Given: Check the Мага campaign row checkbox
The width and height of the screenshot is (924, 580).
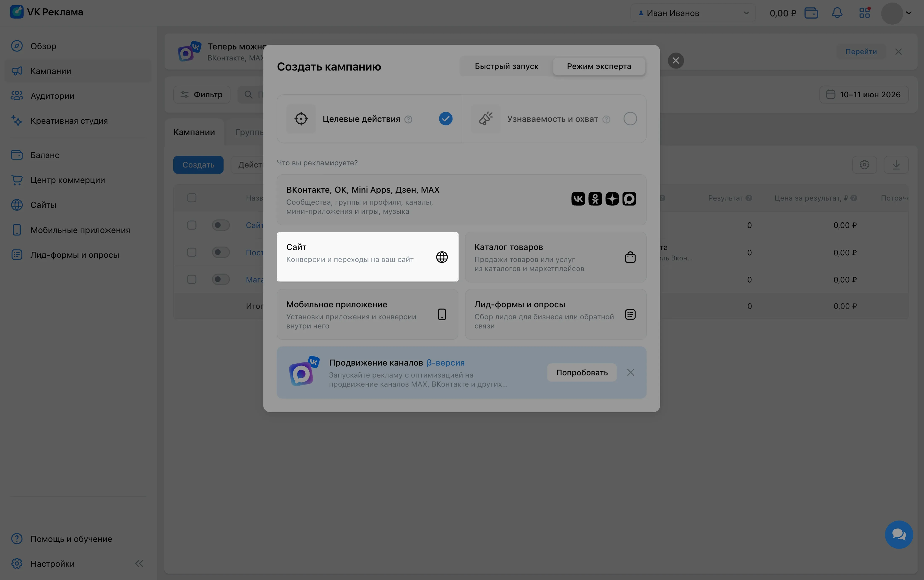Looking at the screenshot, I should tap(192, 279).
